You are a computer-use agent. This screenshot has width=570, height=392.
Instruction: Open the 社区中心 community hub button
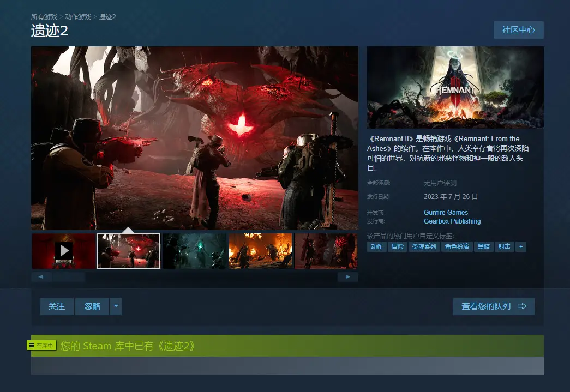518,30
